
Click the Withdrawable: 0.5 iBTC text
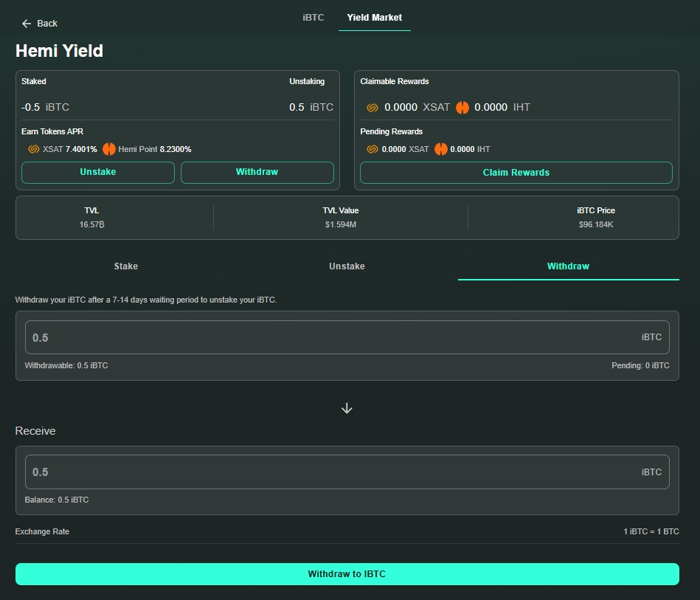pyautogui.click(x=66, y=365)
